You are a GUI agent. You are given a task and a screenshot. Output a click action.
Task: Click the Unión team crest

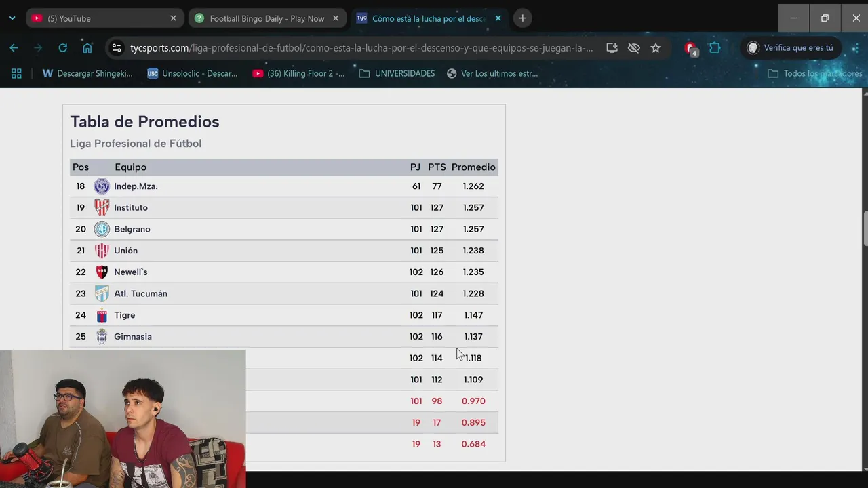pyautogui.click(x=102, y=251)
